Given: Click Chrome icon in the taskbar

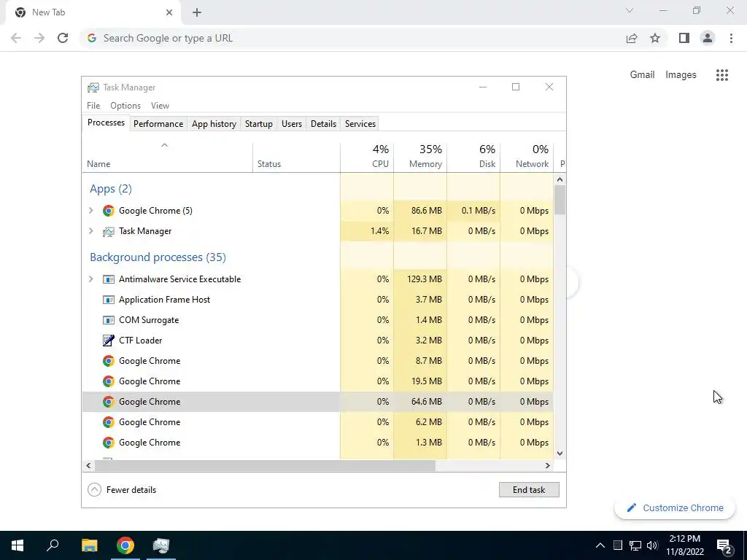Looking at the screenshot, I should tap(125, 545).
